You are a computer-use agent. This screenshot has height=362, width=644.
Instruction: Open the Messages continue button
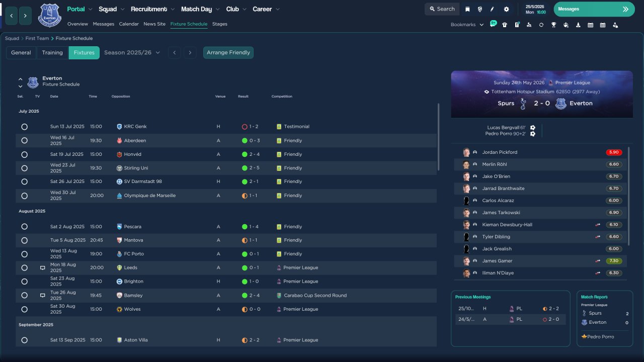point(594,9)
